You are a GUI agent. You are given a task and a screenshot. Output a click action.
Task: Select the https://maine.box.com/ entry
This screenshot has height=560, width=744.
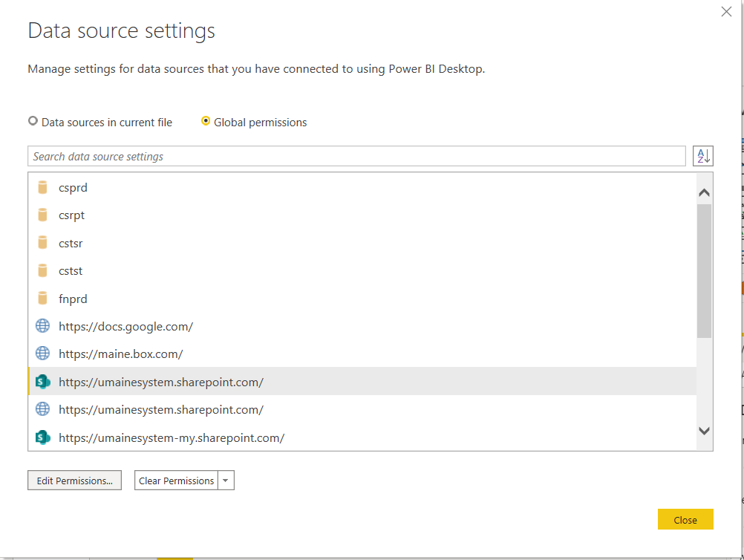(362, 354)
